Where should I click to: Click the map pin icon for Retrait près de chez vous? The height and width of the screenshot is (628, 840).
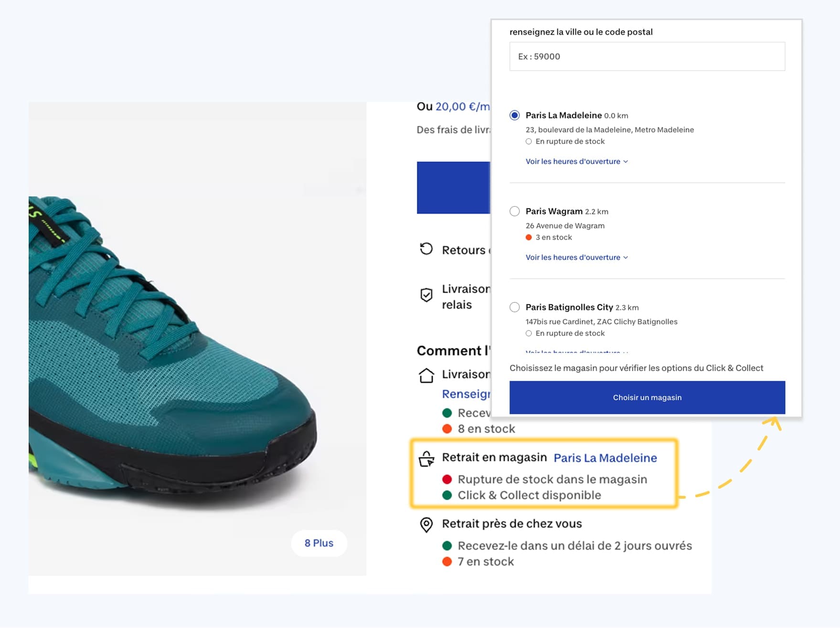[426, 523]
